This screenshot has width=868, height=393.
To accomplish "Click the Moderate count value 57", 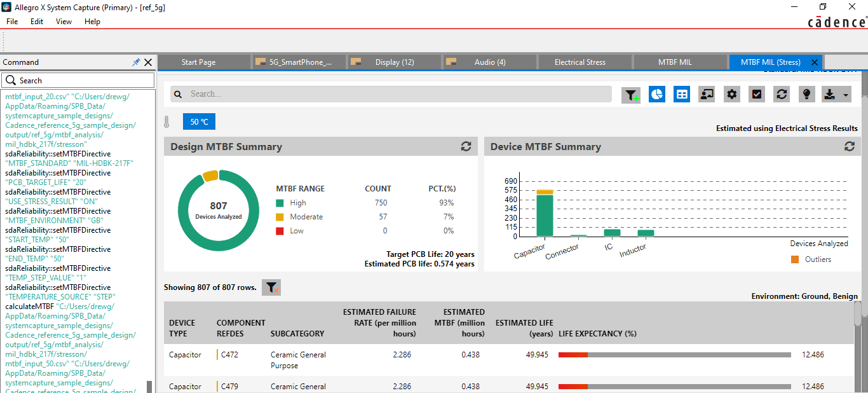I will click(383, 217).
